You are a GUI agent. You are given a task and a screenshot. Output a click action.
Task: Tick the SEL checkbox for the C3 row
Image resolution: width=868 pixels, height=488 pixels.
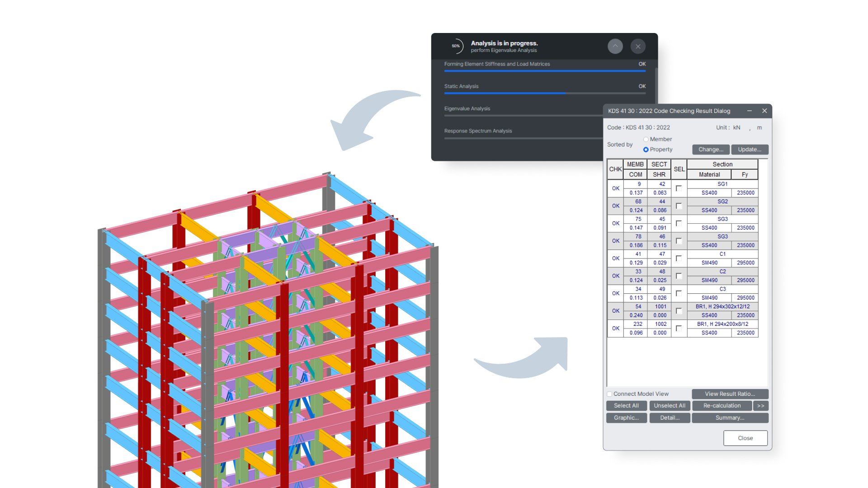point(679,293)
